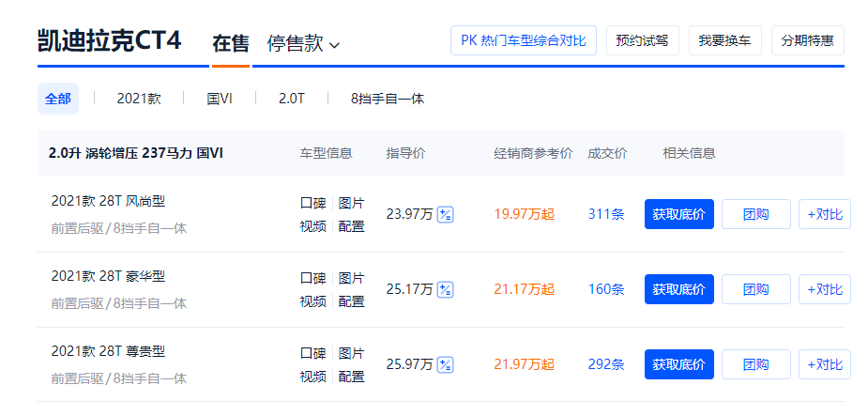Add 28T 风尚型 to 对比 list
868x416 pixels.
coord(825,214)
